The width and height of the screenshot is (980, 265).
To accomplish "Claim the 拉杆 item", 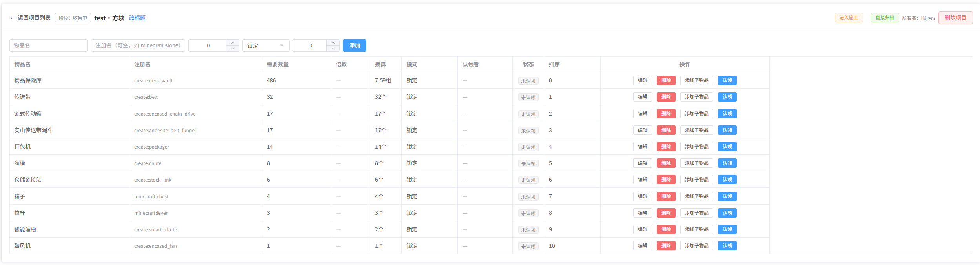I will pyautogui.click(x=727, y=213).
